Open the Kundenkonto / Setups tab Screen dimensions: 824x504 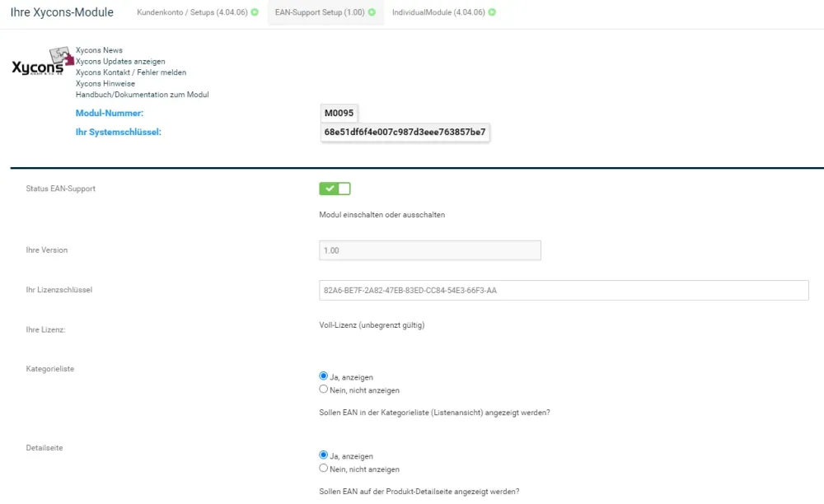[x=197, y=12]
